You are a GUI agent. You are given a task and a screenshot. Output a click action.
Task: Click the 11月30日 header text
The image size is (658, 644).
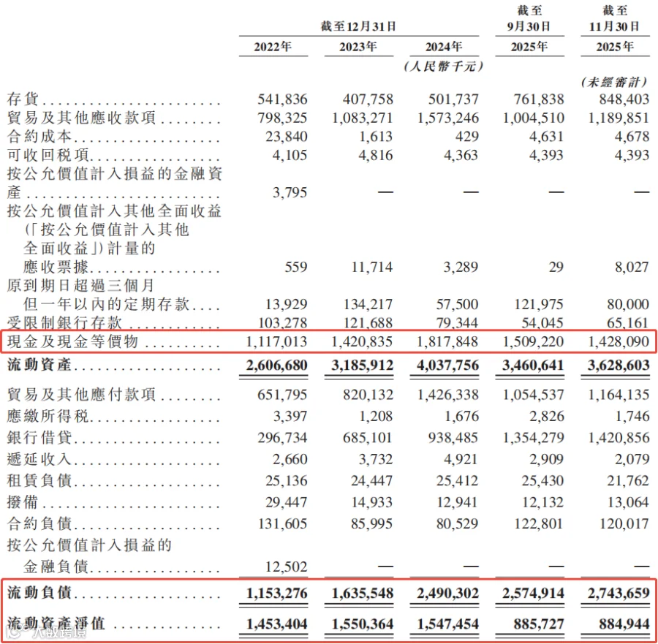pos(614,26)
